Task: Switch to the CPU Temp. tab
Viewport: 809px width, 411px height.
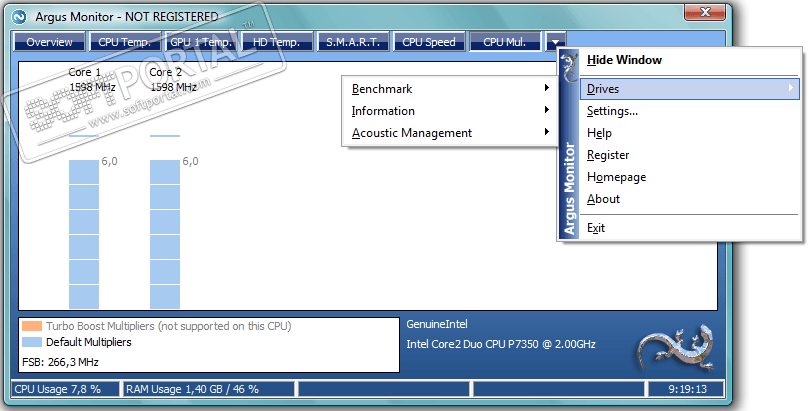Action: pyautogui.click(x=124, y=42)
